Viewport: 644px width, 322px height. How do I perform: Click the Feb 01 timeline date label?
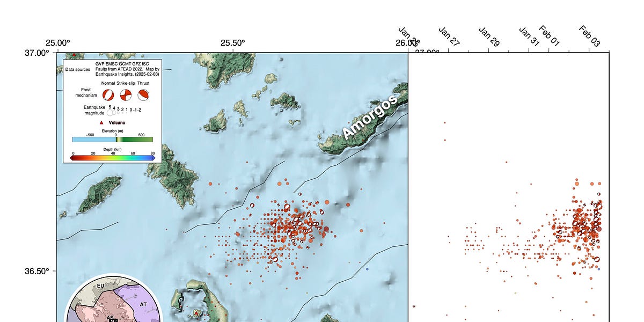click(x=549, y=36)
